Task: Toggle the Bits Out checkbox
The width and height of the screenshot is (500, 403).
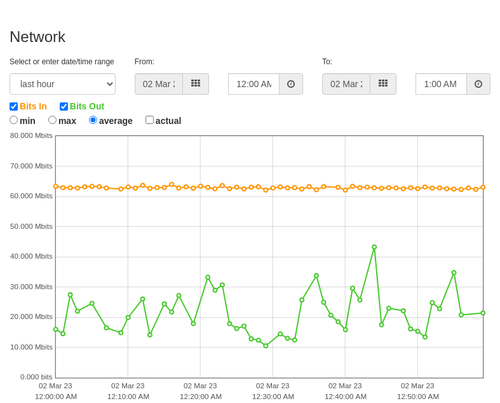Action: pos(64,106)
